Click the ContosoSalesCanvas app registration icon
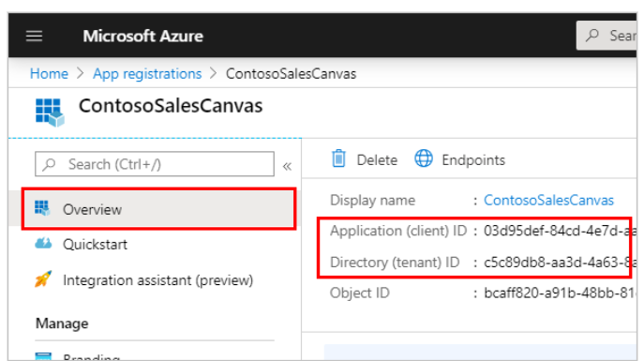This screenshot has height=361, width=644. (x=50, y=113)
